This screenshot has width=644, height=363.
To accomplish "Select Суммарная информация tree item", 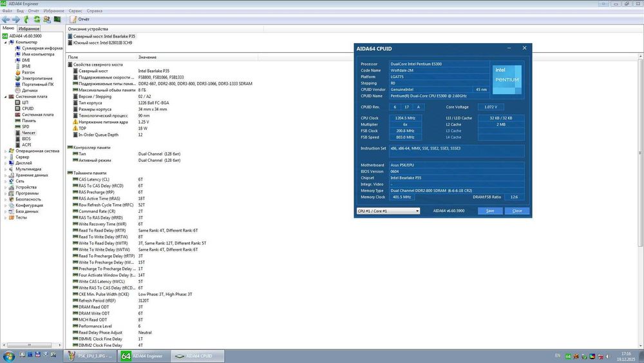I will tap(39, 48).
